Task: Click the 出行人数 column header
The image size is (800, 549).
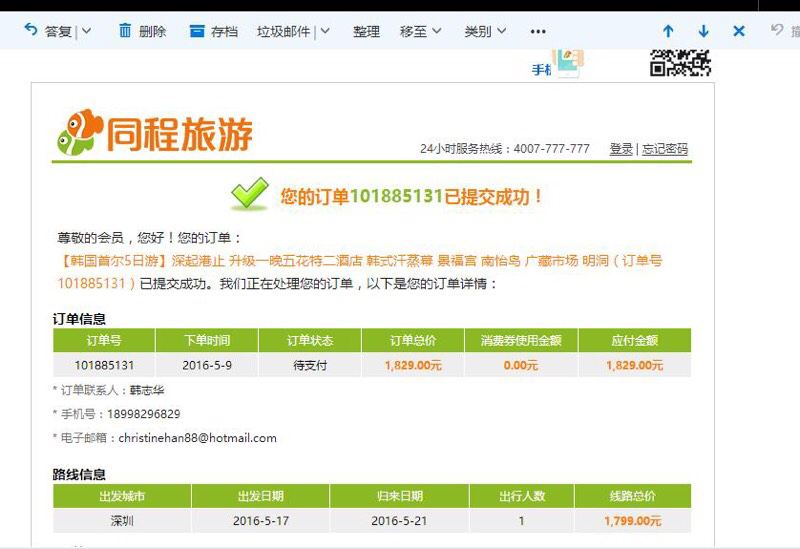Action: pyautogui.click(x=522, y=496)
